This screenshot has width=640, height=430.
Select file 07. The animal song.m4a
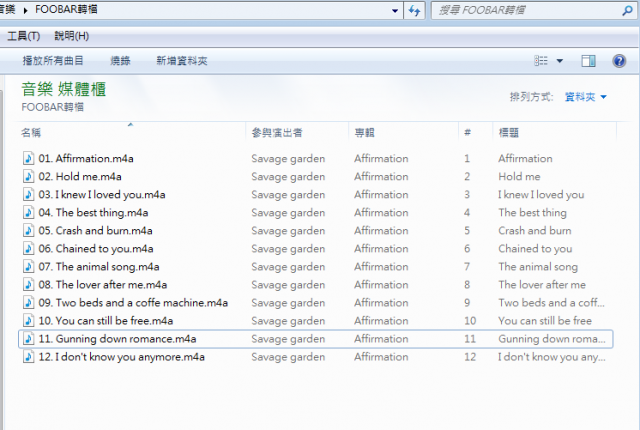pyautogui.click(x=99, y=266)
